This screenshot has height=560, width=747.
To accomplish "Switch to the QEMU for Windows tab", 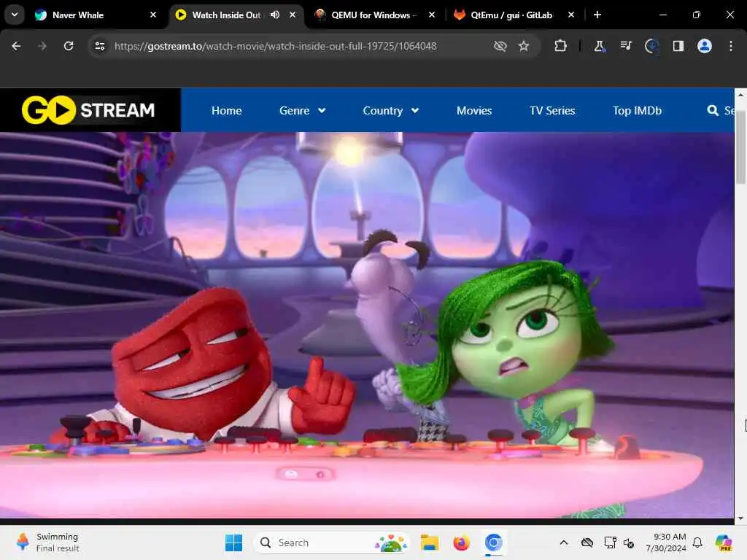I will (374, 15).
